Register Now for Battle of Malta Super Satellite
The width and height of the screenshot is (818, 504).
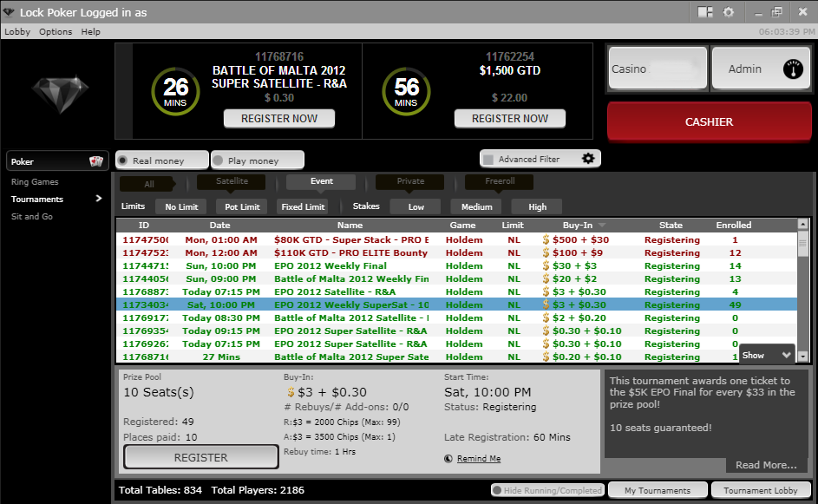(x=279, y=119)
